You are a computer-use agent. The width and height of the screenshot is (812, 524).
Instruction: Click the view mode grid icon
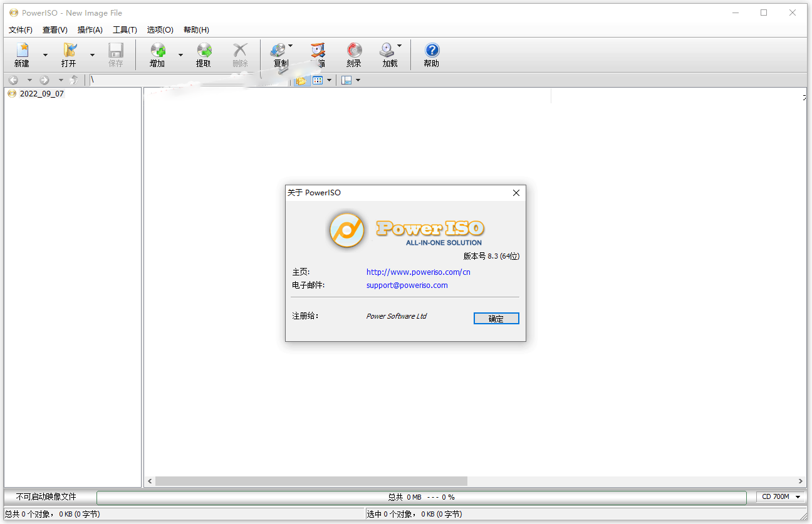coord(318,80)
